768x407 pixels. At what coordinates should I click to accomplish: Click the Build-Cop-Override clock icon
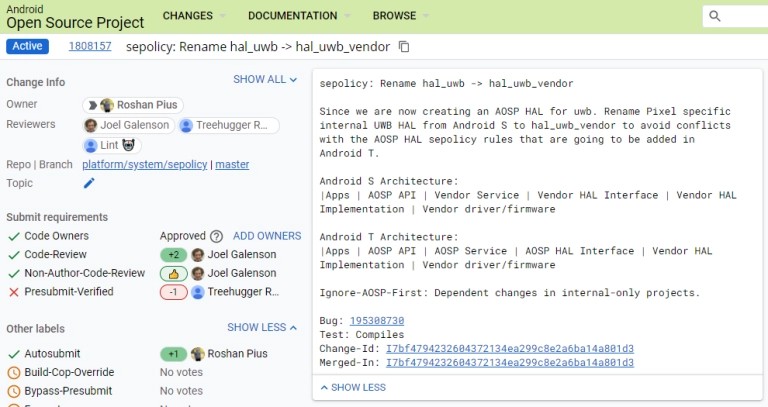14,373
